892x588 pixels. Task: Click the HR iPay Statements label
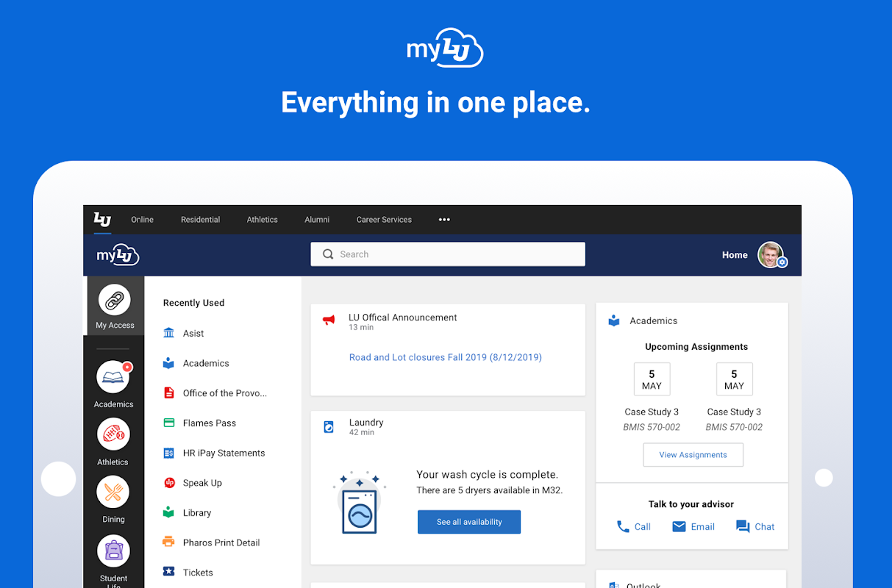(224, 453)
